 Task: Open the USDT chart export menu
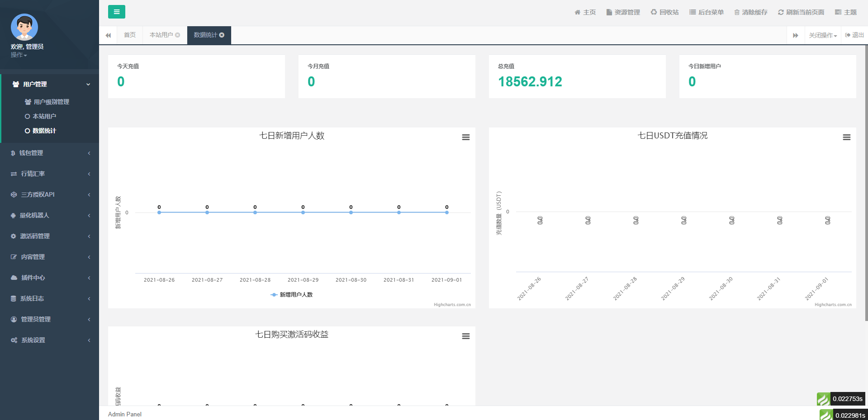847,137
